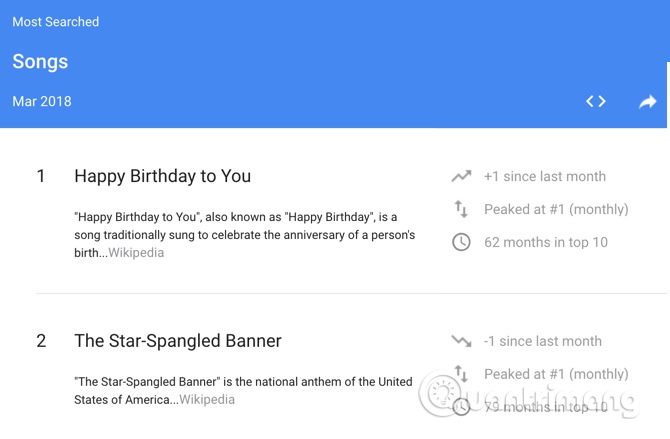Screen dimensions: 670x439
Task: Open the Happy Birthday to You title
Action: point(162,176)
